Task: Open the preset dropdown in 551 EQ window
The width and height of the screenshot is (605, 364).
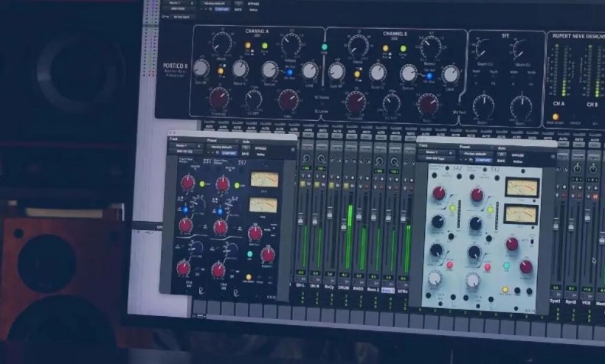Action: [221, 147]
